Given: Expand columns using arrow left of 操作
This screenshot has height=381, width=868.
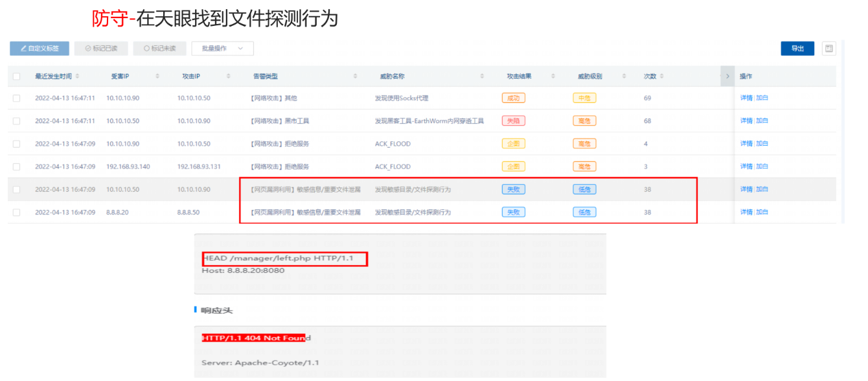Looking at the screenshot, I should (x=727, y=76).
